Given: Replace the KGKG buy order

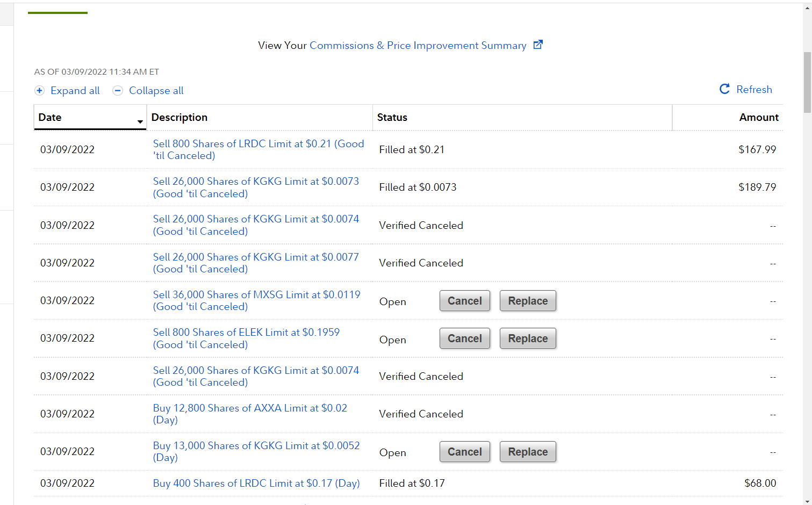Looking at the screenshot, I should tap(528, 452).
